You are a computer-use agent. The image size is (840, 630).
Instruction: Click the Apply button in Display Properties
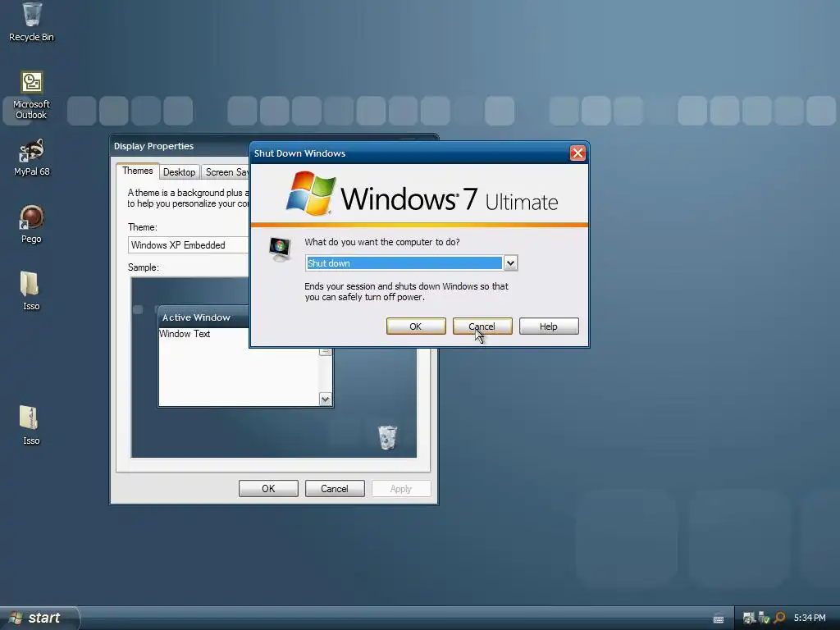click(400, 489)
